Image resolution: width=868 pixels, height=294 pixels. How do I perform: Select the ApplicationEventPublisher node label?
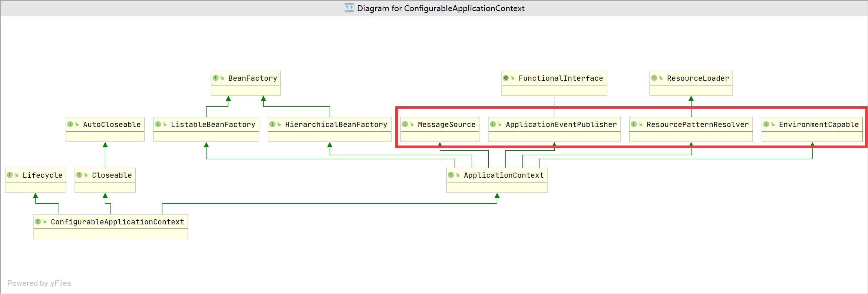(x=561, y=124)
